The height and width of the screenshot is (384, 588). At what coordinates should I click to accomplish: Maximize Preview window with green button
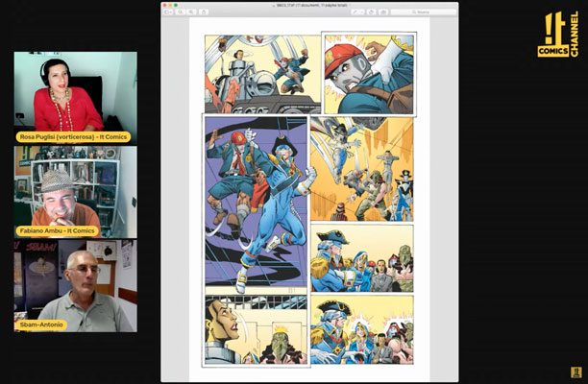(x=176, y=5)
